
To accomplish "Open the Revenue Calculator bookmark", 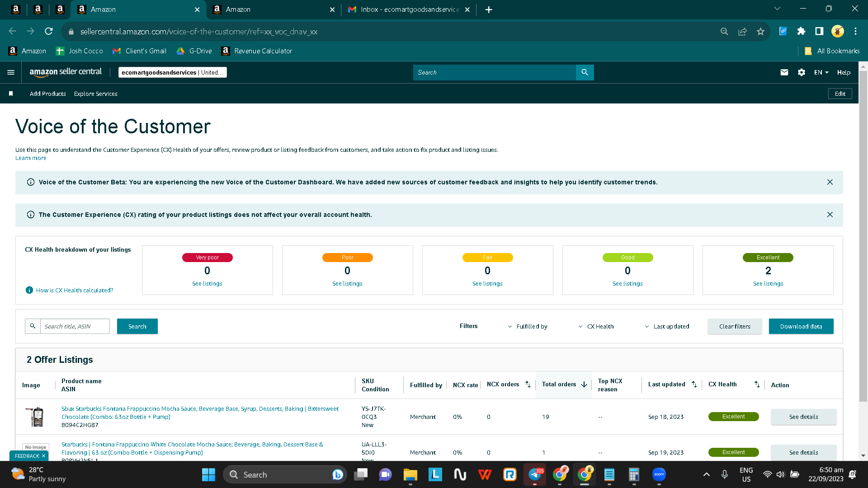I will [x=257, y=51].
